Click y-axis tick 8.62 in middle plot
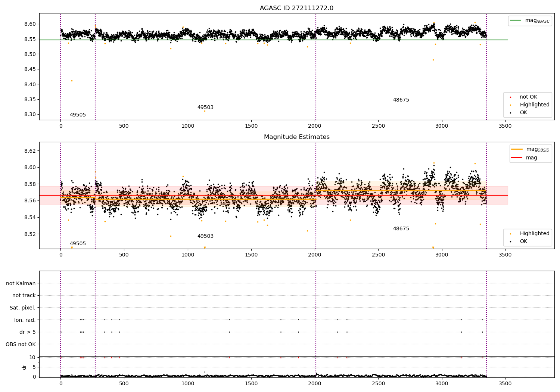Image resolution: width=560 pixels, height=392 pixels. [x=30, y=151]
